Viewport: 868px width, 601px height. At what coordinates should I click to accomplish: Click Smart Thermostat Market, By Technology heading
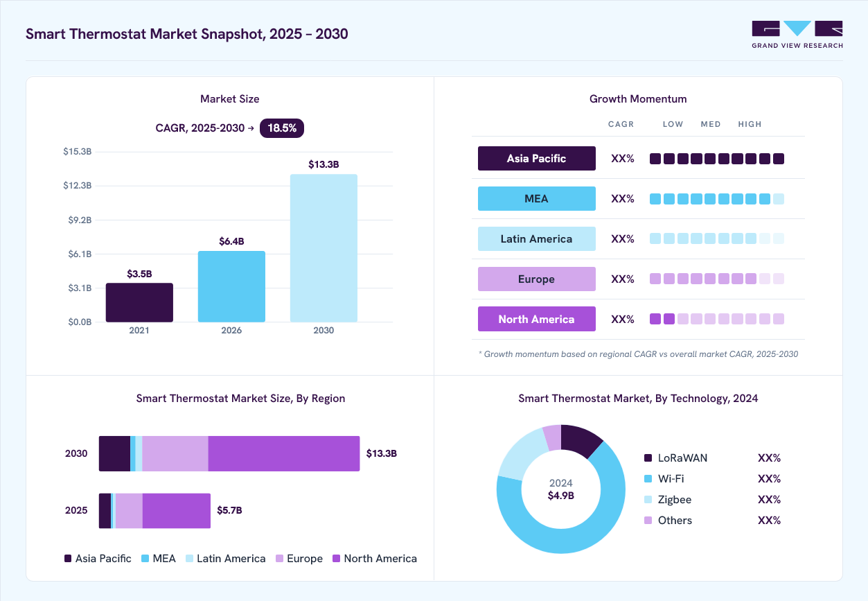pyautogui.click(x=638, y=399)
